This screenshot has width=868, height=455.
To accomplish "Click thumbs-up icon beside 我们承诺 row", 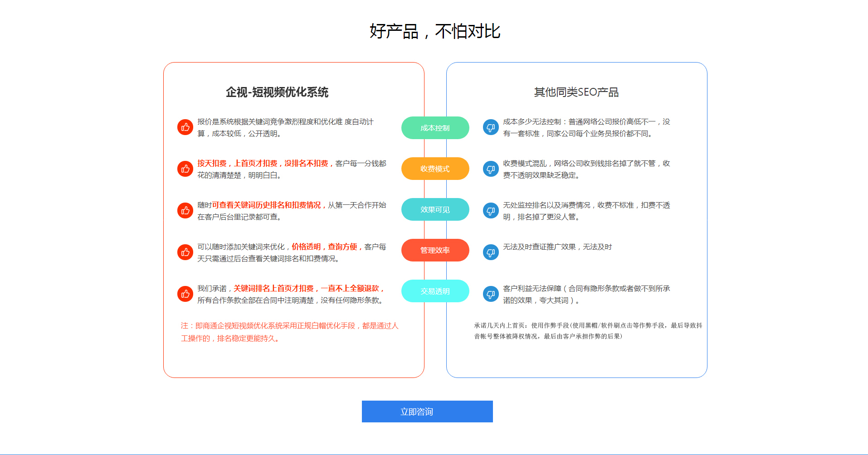I will [185, 294].
